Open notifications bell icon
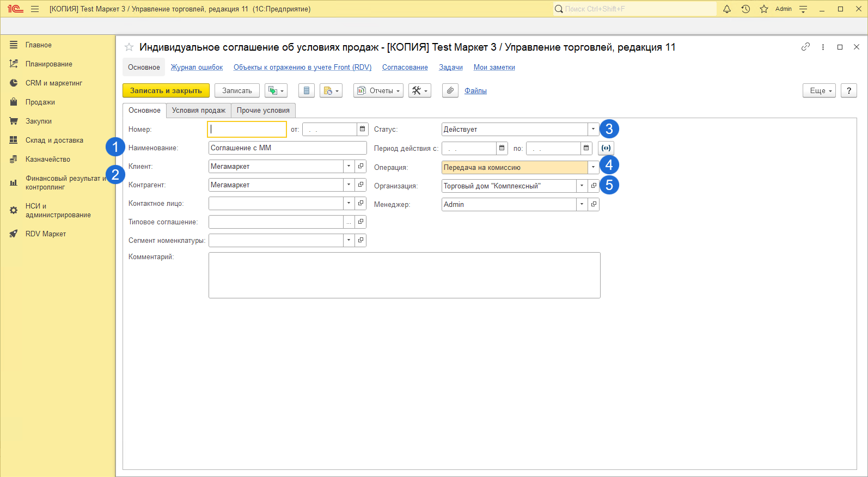This screenshot has width=868, height=477. point(727,9)
